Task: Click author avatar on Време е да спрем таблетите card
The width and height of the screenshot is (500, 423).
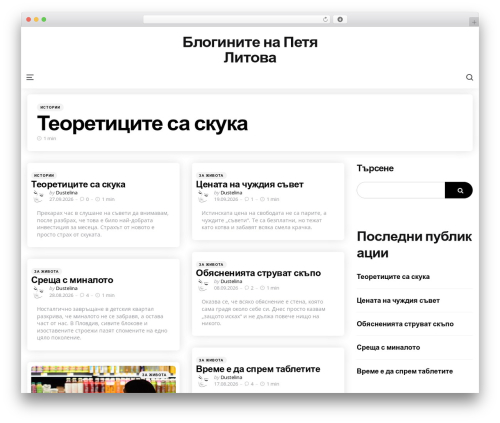Action: 203,381
